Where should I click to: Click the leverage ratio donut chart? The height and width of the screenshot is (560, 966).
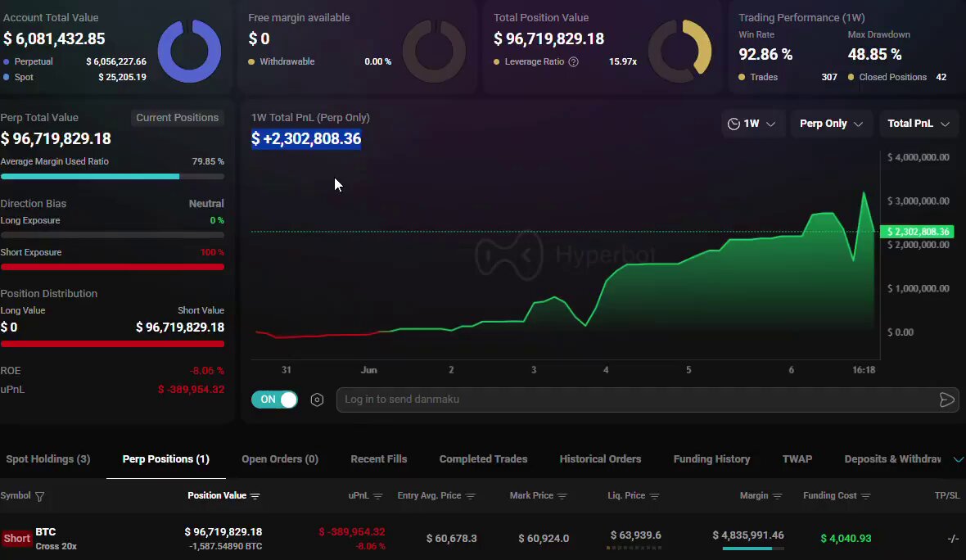coord(679,51)
